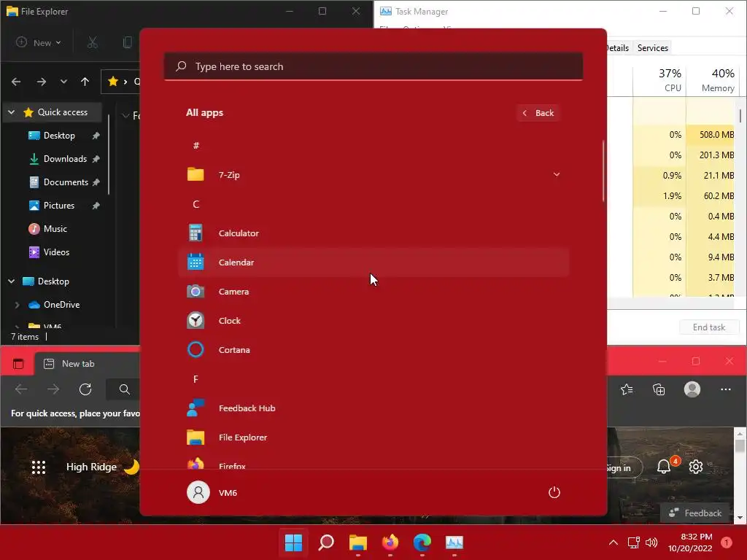Open Feedback Hub in the Start menu
This screenshot has height=560, width=747.
click(x=373, y=408)
